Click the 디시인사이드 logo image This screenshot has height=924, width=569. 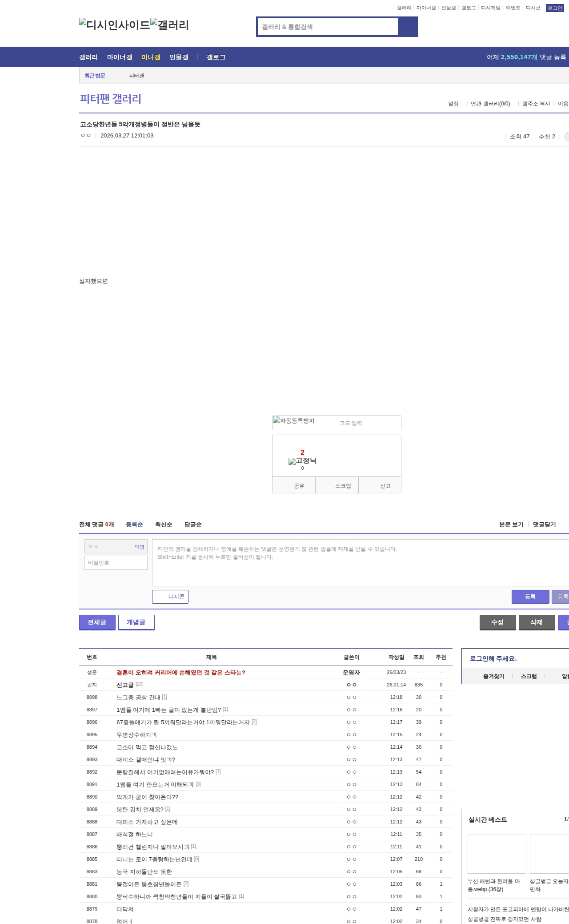coord(114,25)
